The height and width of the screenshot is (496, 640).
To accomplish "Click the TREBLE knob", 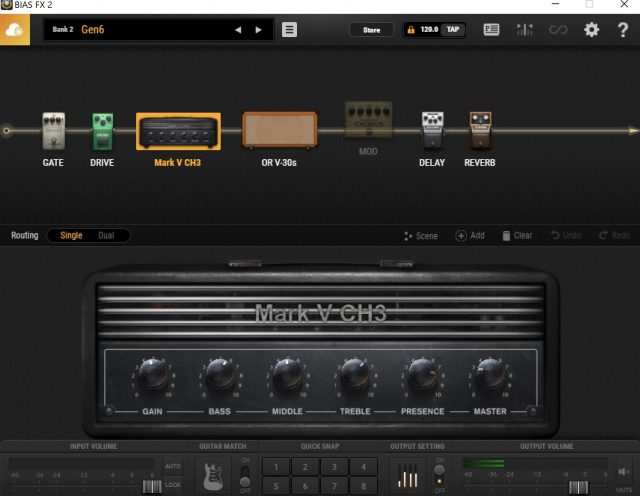I will [x=355, y=376].
